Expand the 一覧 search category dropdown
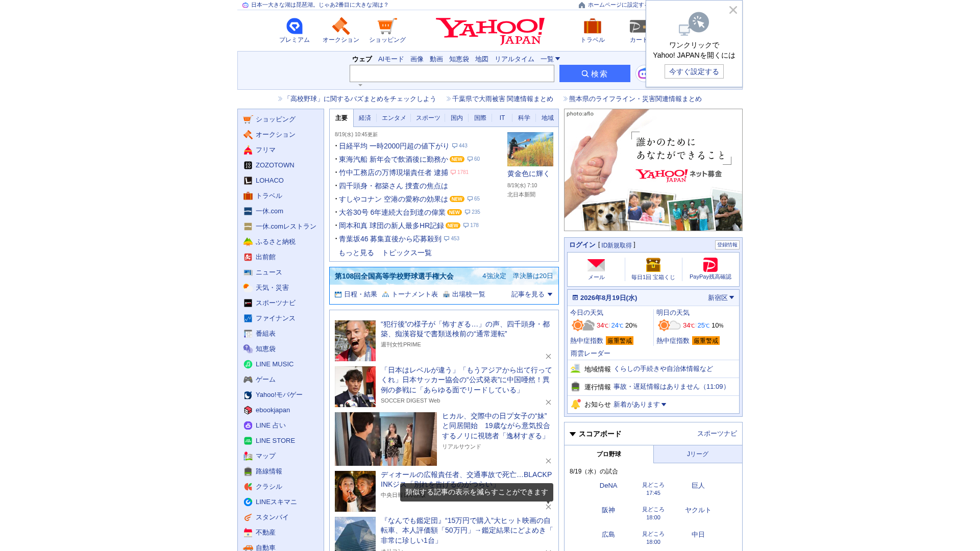 (550, 59)
